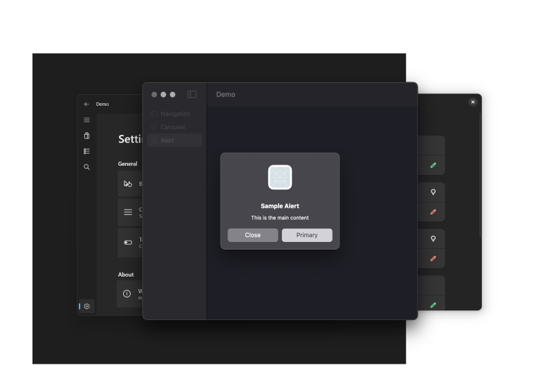Click the top green pencil edit icon
The width and height of the screenshot is (549, 392).
point(434,165)
